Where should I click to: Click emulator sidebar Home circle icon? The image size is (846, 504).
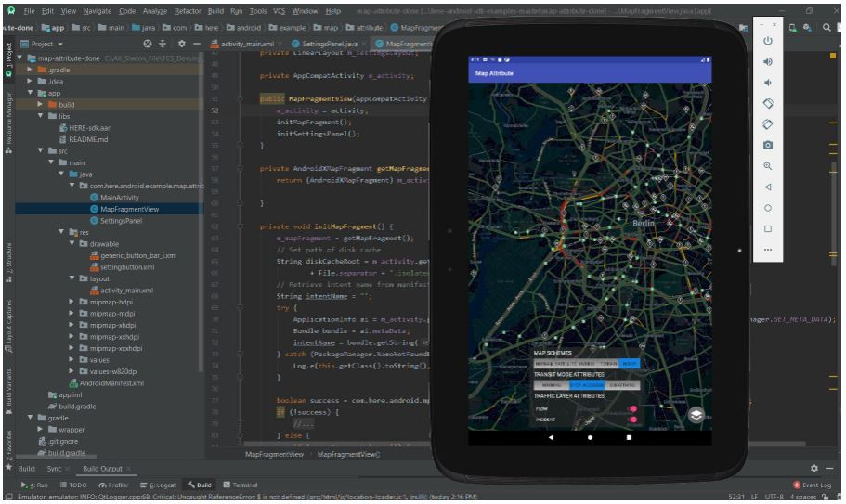point(768,208)
